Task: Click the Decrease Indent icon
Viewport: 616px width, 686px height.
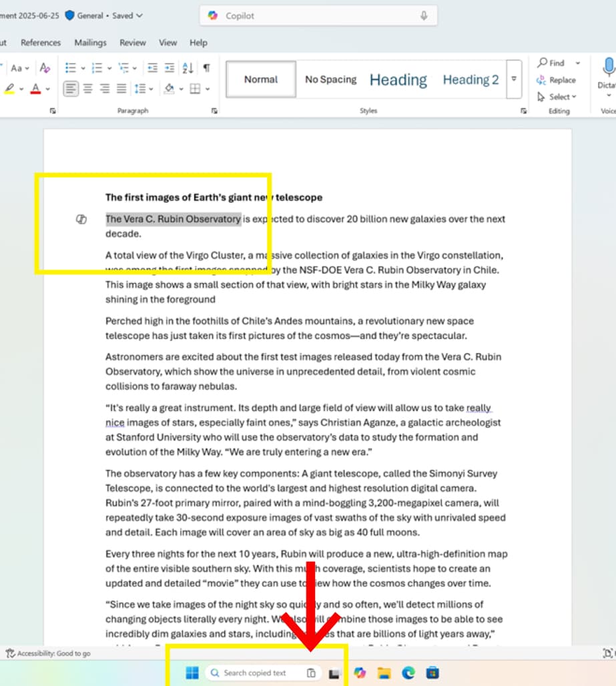Action: coord(153,68)
